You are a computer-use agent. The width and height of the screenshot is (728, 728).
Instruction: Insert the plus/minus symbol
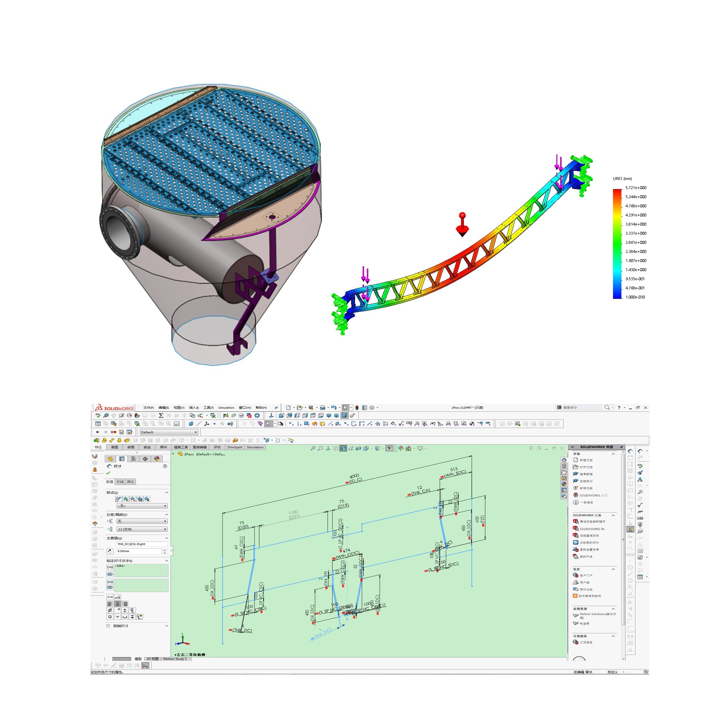125,610
